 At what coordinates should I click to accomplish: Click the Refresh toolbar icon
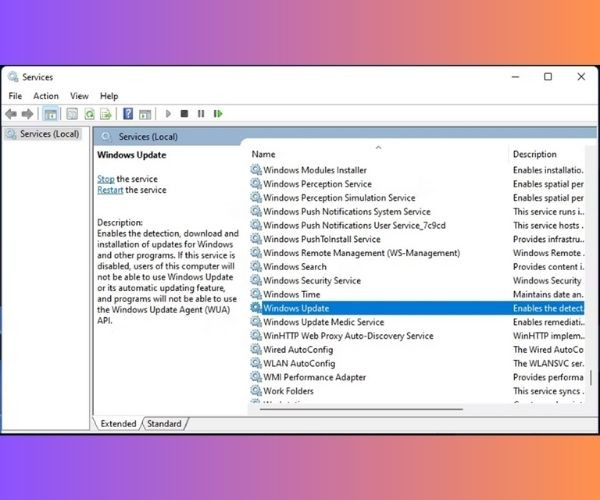coord(89,114)
